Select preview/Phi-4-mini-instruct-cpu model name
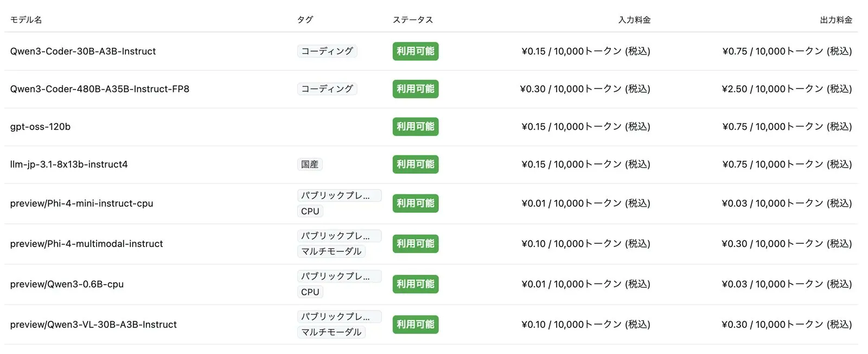 coord(81,204)
